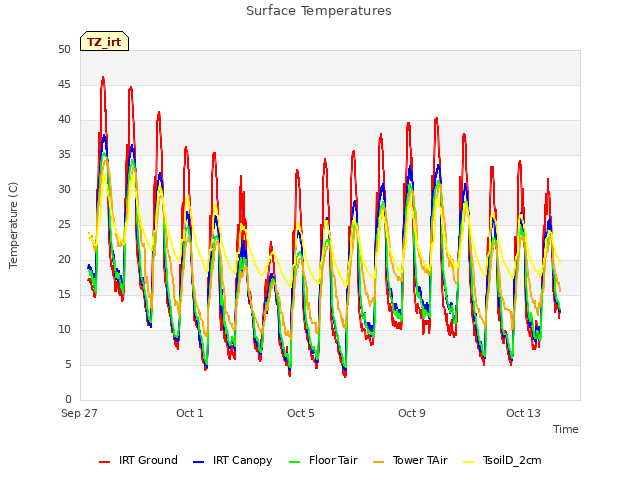Click the yellow TsoilD_2cm legend swatch
The height and width of the screenshot is (480, 640).
coord(469,462)
